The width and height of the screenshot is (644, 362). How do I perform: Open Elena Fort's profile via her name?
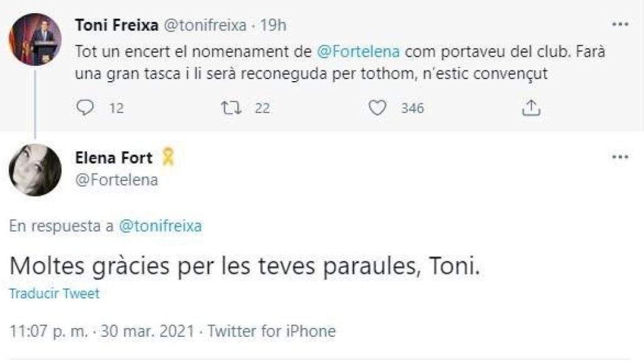click(114, 157)
